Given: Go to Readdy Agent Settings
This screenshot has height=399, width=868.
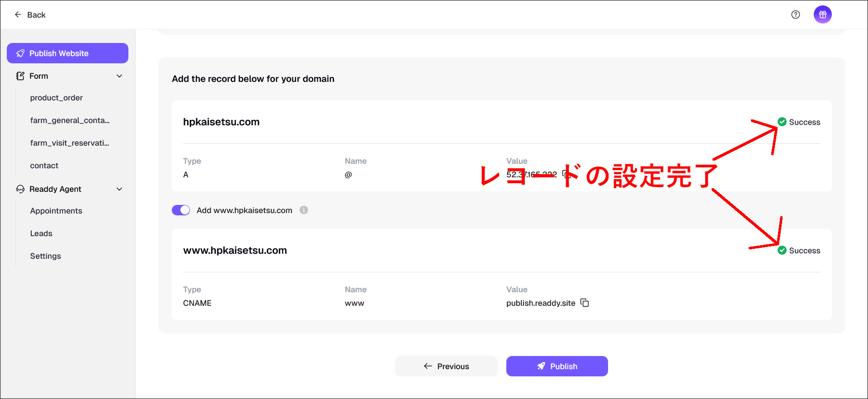Looking at the screenshot, I should (x=45, y=256).
